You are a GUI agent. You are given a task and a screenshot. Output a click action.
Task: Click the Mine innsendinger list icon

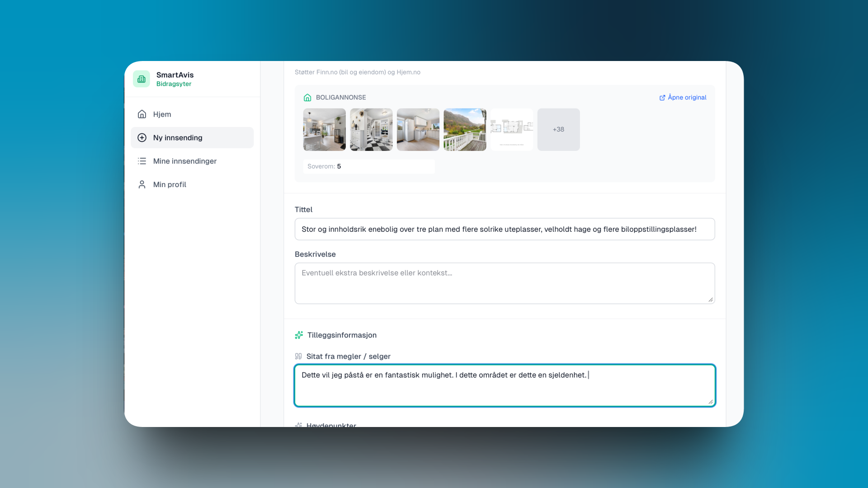click(x=142, y=161)
